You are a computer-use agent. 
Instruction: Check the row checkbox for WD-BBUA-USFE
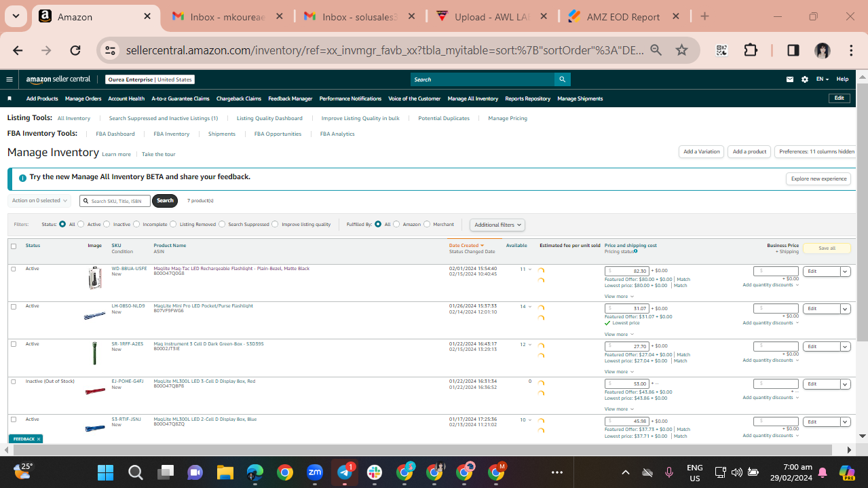point(14,269)
